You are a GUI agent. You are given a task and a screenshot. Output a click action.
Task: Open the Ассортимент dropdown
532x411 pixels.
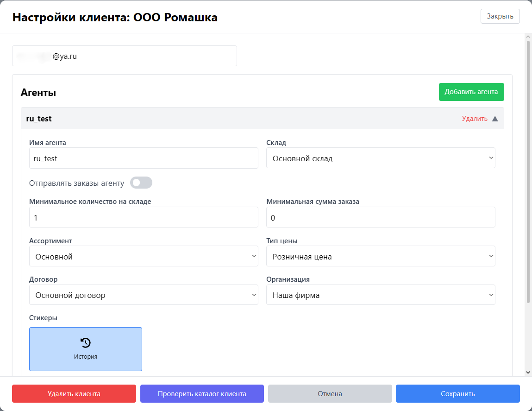pos(144,256)
